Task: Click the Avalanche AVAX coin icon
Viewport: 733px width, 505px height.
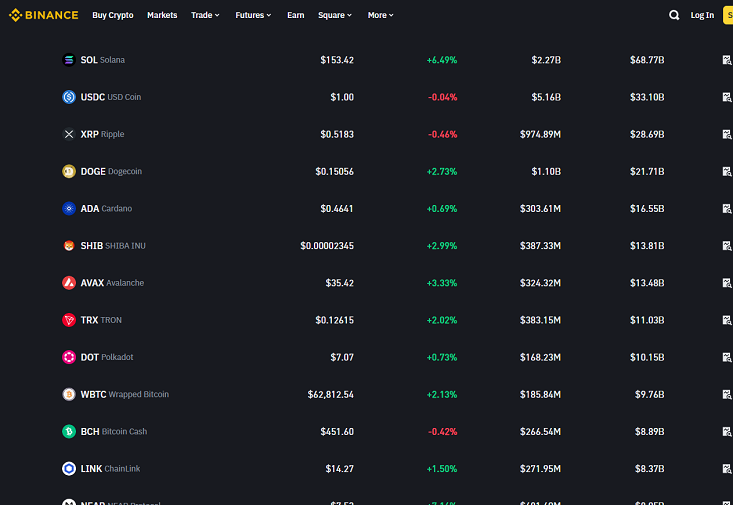Action: 69,283
